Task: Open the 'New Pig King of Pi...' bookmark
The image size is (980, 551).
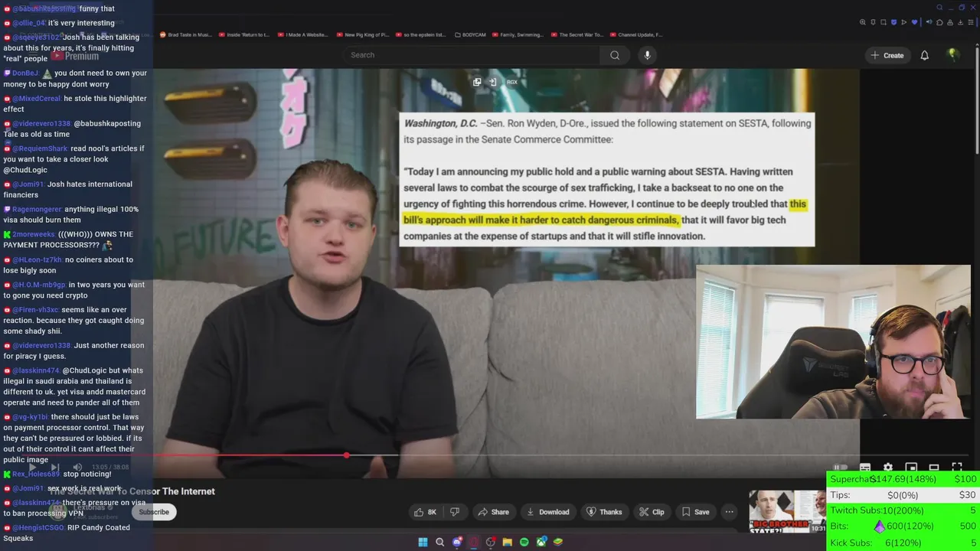Action: (362, 34)
